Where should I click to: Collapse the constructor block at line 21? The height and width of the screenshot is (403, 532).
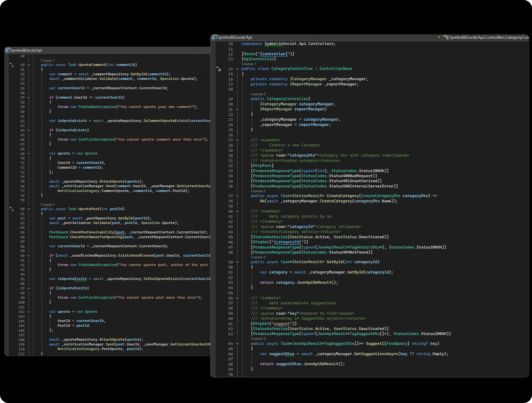tap(237, 109)
